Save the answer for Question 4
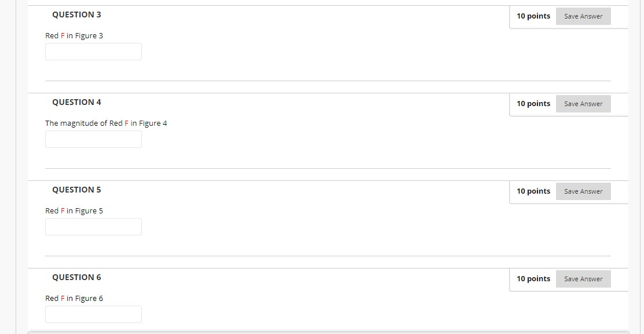Viewport: 644px width, 334px height. [583, 104]
